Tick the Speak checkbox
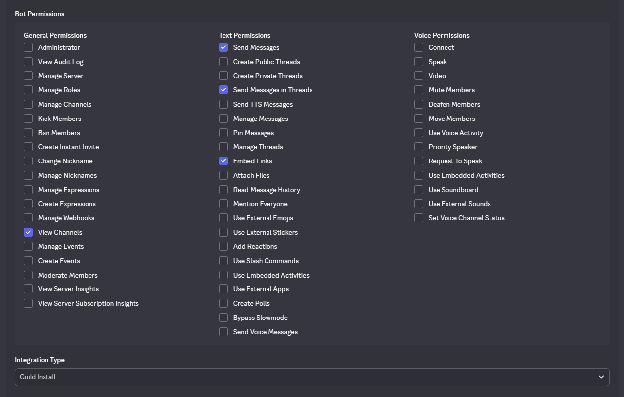Image resolution: width=624 pixels, height=397 pixels. [x=418, y=62]
